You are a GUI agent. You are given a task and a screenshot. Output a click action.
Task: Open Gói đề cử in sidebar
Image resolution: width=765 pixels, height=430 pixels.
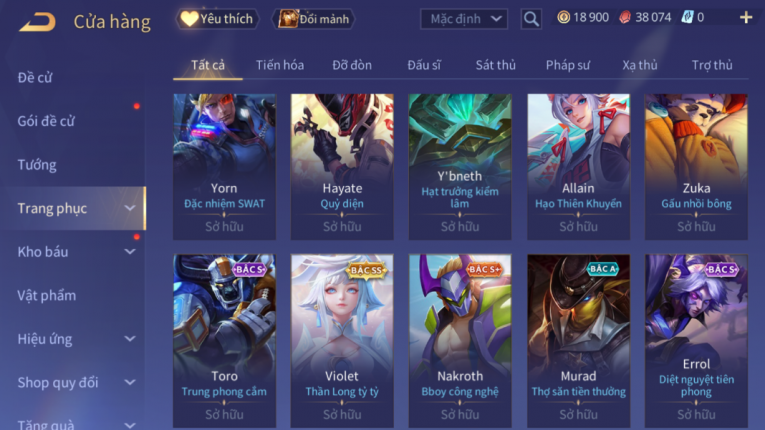[x=46, y=121]
